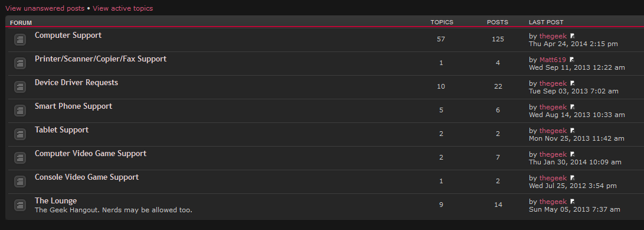644x230 pixels.
Task: View latest post icon next to Matt619
Action: pyautogui.click(x=572, y=60)
